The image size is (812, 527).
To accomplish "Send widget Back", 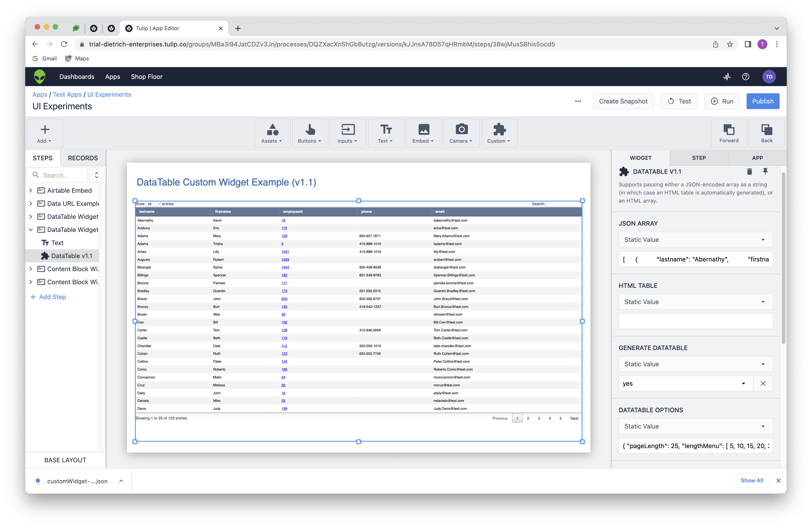I will point(767,133).
